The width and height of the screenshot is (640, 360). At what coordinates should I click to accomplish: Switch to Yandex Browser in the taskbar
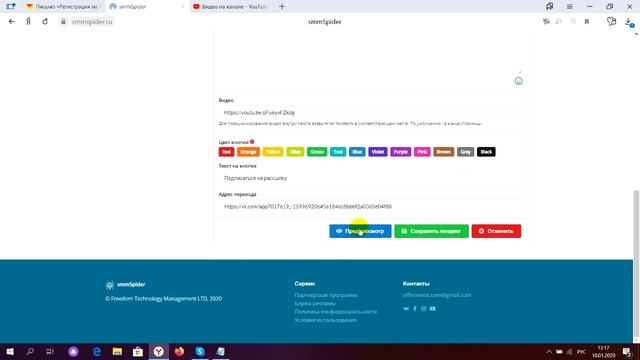click(158, 351)
